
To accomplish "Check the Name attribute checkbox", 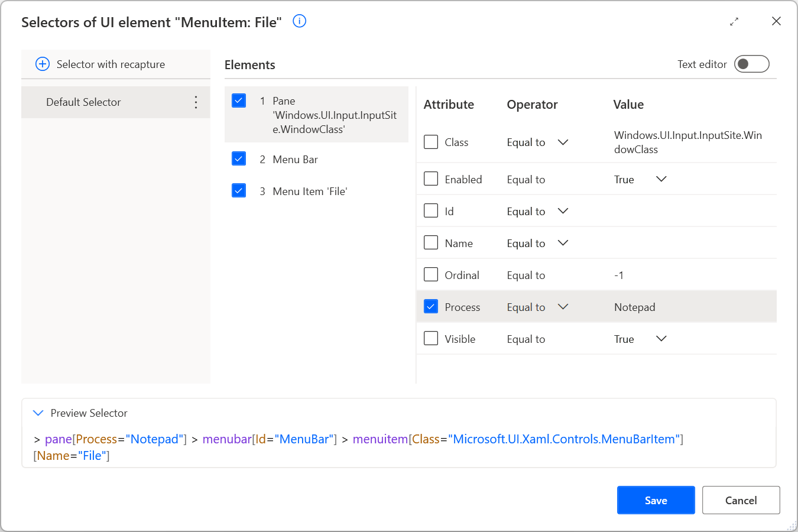I will 430,242.
